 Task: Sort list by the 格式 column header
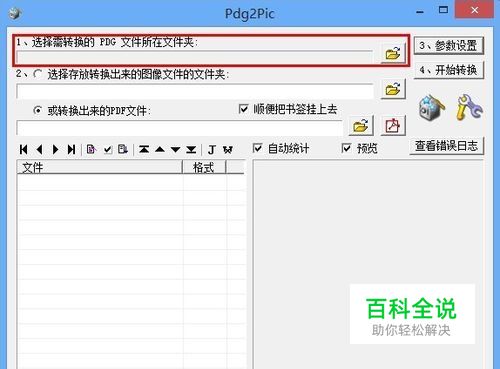click(204, 167)
